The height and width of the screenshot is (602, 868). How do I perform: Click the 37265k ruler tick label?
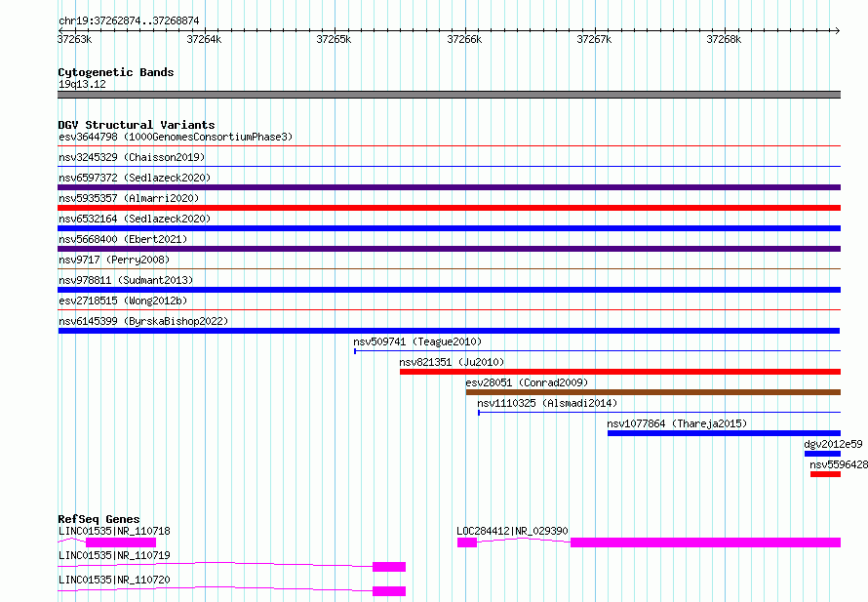coord(334,39)
